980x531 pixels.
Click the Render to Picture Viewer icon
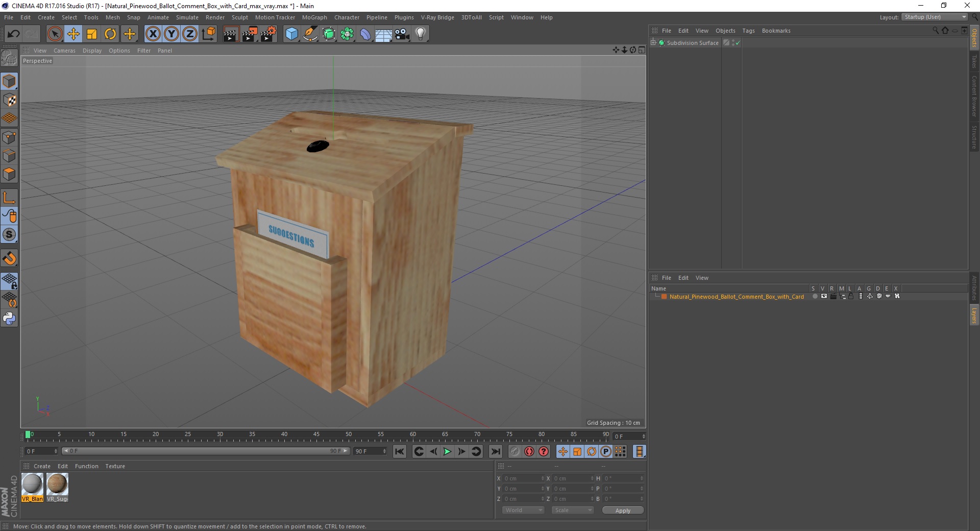point(250,34)
